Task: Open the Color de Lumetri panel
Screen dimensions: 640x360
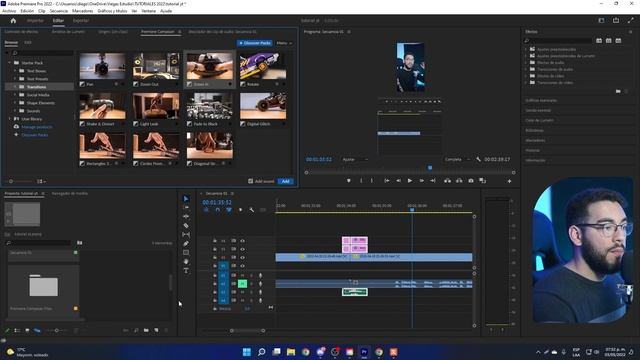Action: (539, 120)
